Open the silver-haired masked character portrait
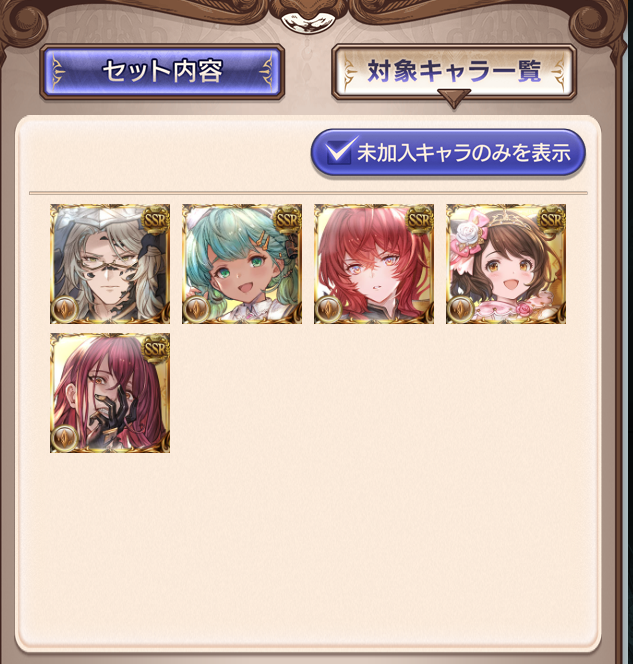 coord(110,264)
